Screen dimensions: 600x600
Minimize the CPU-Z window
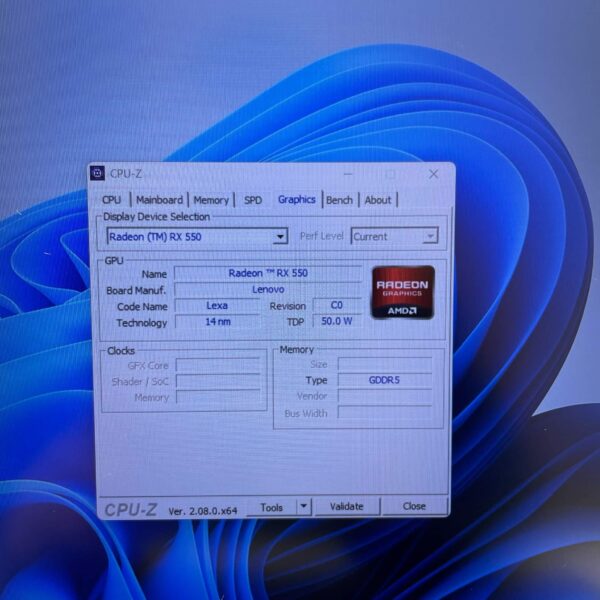click(348, 174)
